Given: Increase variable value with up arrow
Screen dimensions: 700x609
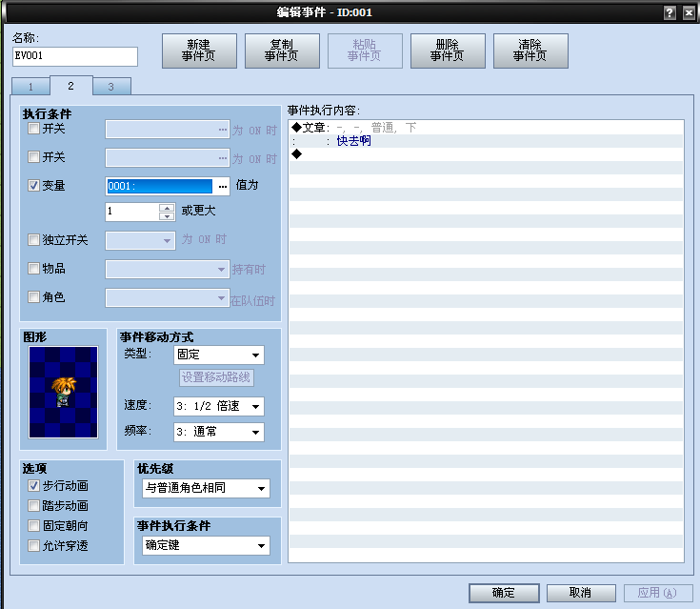Looking at the screenshot, I should tap(167, 208).
